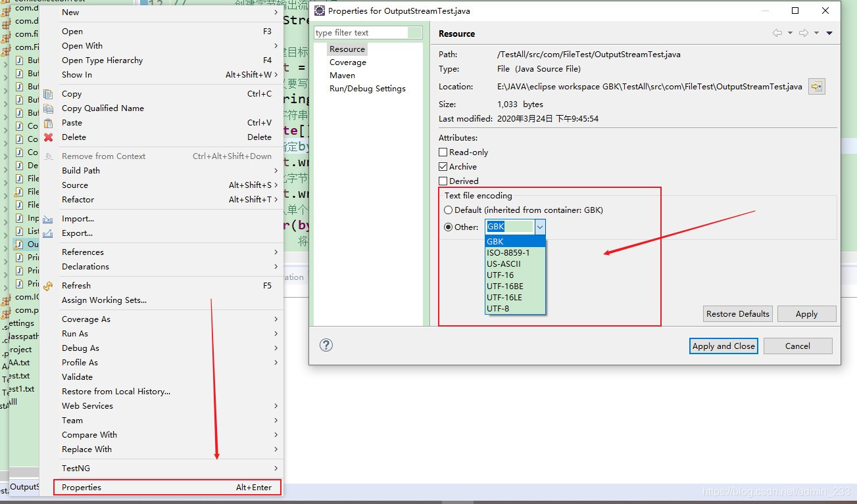The height and width of the screenshot is (504, 857).
Task: Click the forward navigation arrow in Properties
Action: pos(803,33)
